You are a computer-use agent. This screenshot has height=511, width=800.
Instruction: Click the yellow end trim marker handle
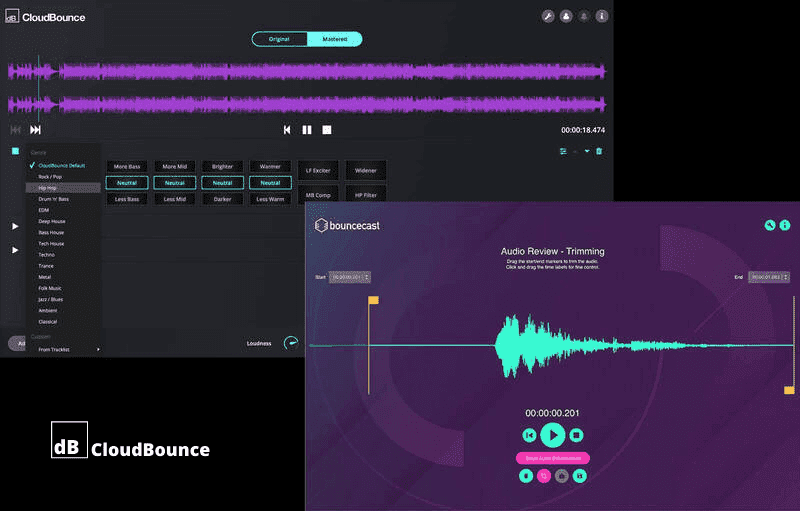(789, 390)
